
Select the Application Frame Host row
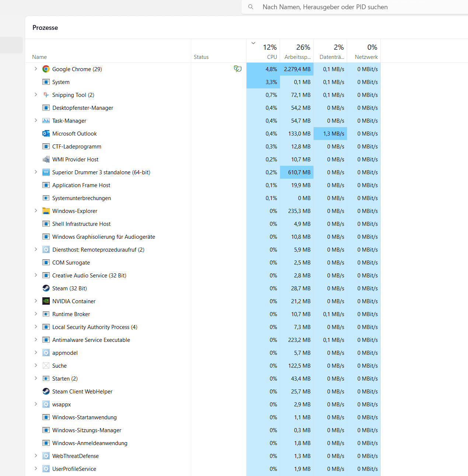(x=203, y=185)
